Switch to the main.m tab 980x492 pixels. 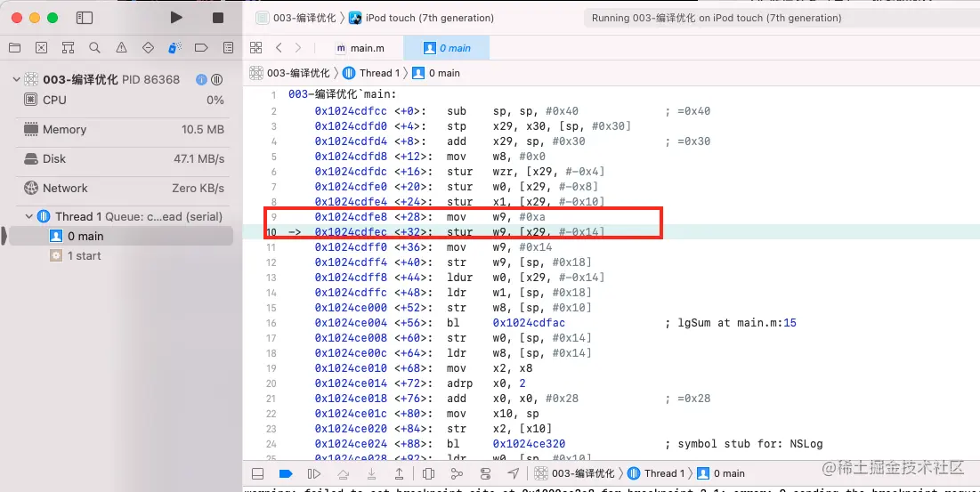[360, 48]
